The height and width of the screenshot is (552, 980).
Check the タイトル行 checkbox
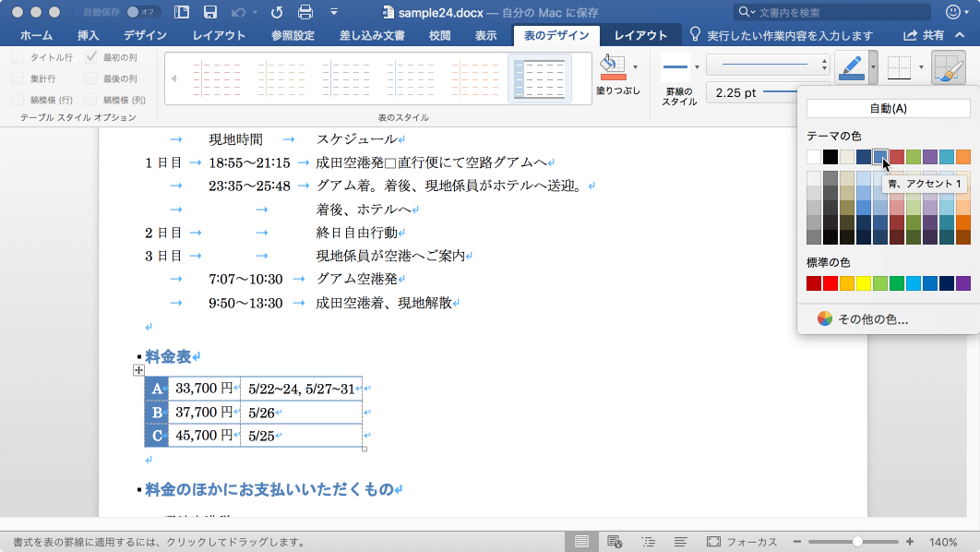[x=18, y=57]
